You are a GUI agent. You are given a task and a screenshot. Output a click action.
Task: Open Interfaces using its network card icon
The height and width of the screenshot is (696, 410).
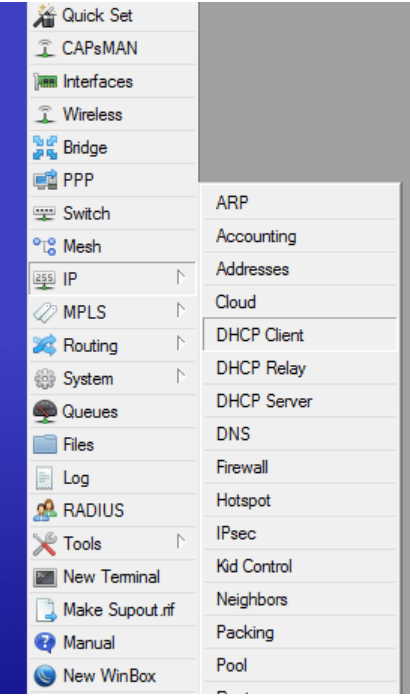tap(45, 82)
